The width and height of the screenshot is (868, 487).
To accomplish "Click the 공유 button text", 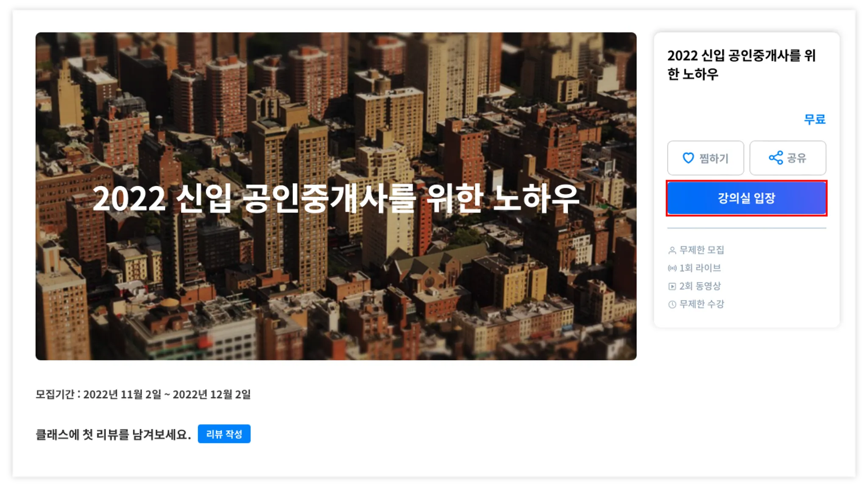I will click(796, 159).
